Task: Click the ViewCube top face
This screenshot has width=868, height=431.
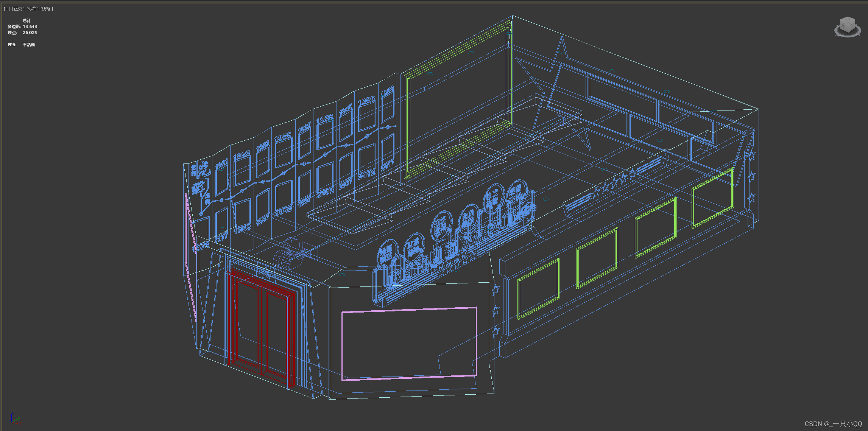Action: 848,20
